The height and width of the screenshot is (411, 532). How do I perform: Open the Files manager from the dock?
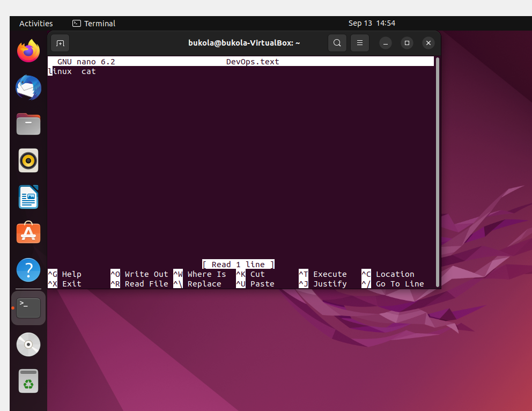point(28,124)
